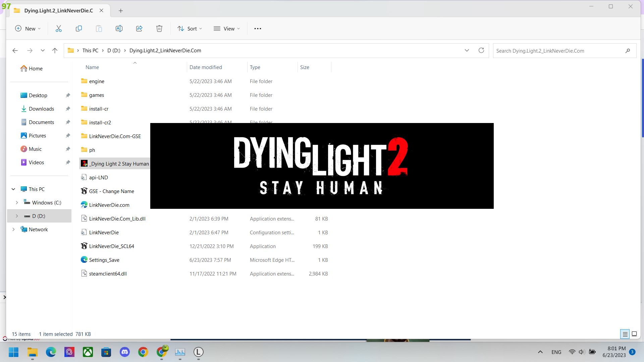Screen dimensions: 644x362
Task: Switch to details view in status bar
Action: click(625, 334)
